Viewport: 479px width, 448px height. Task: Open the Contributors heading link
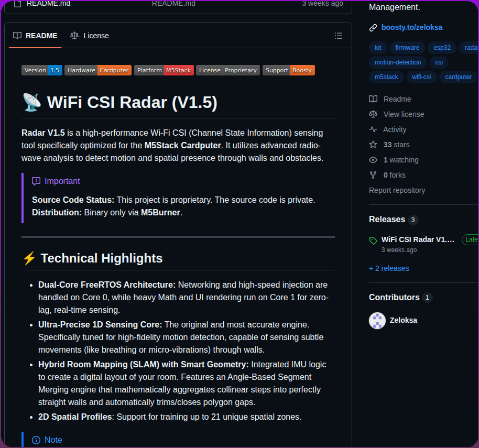394,298
